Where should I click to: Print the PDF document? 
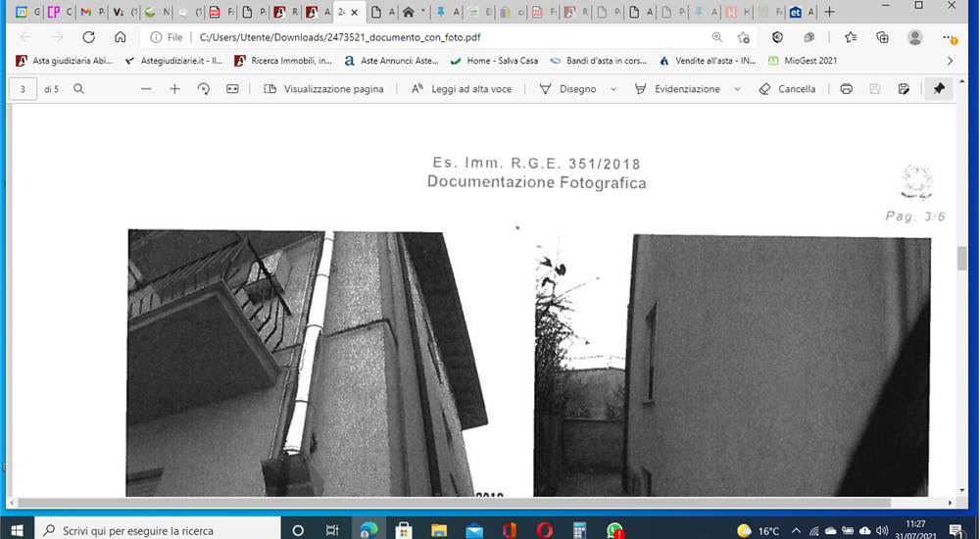(847, 89)
